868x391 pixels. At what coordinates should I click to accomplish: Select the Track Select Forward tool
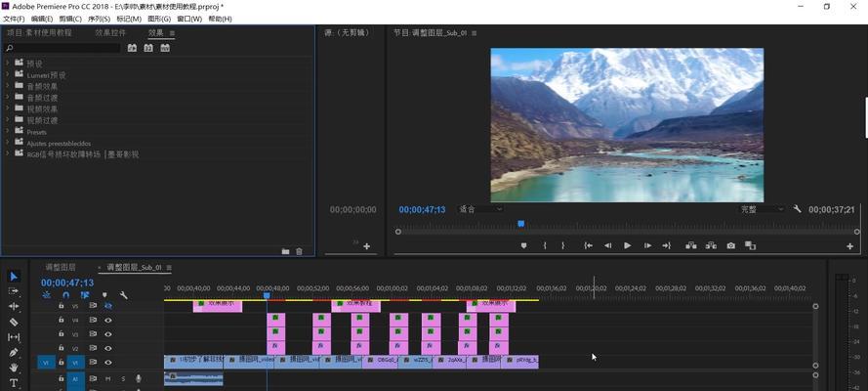(14, 291)
